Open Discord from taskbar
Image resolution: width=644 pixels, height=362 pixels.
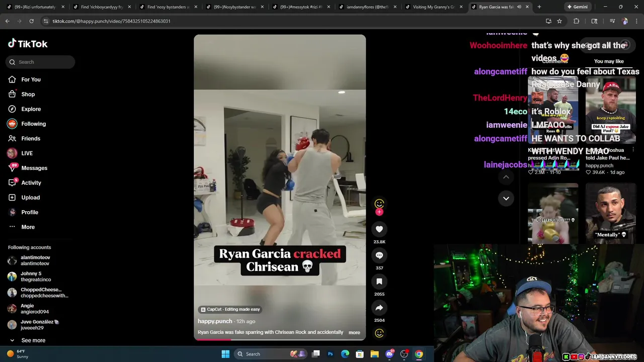pyautogui.click(x=389, y=354)
